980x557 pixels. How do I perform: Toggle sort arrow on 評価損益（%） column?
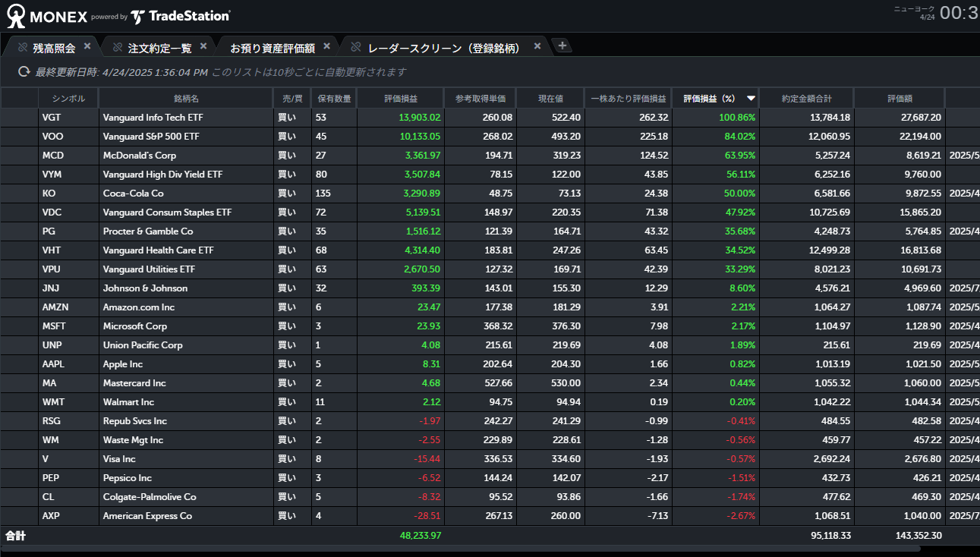(751, 99)
